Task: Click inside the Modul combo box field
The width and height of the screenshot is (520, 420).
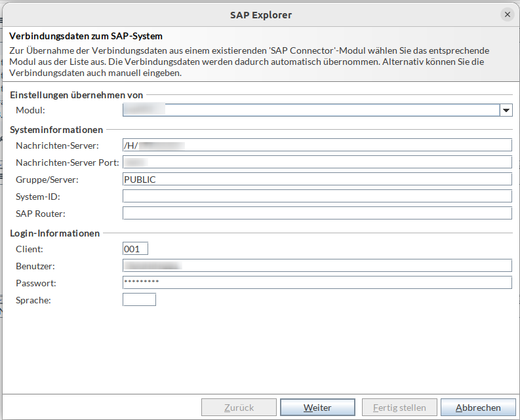Action: 311,111
